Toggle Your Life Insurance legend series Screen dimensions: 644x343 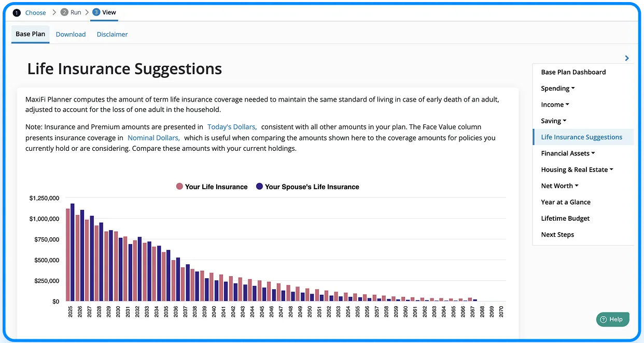point(212,187)
